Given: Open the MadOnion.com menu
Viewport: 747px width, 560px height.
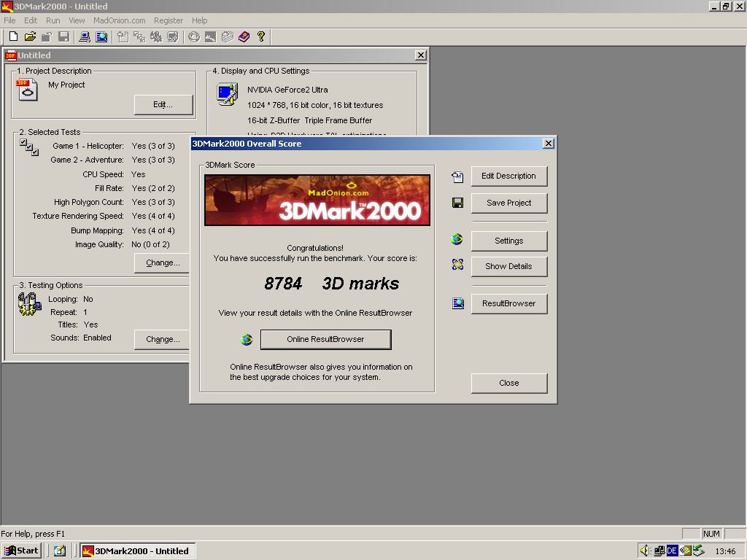Looking at the screenshot, I should click(x=119, y=20).
